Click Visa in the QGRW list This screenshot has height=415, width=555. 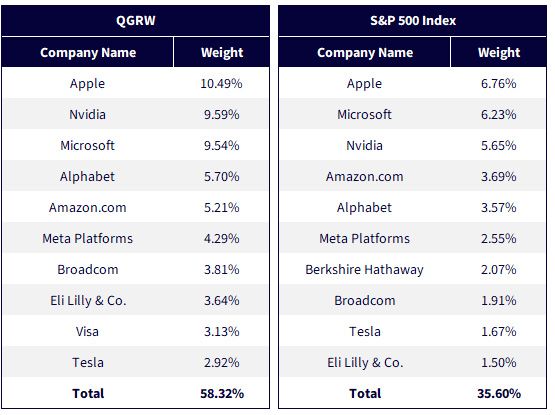pyautogui.click(x=87, y=331)
